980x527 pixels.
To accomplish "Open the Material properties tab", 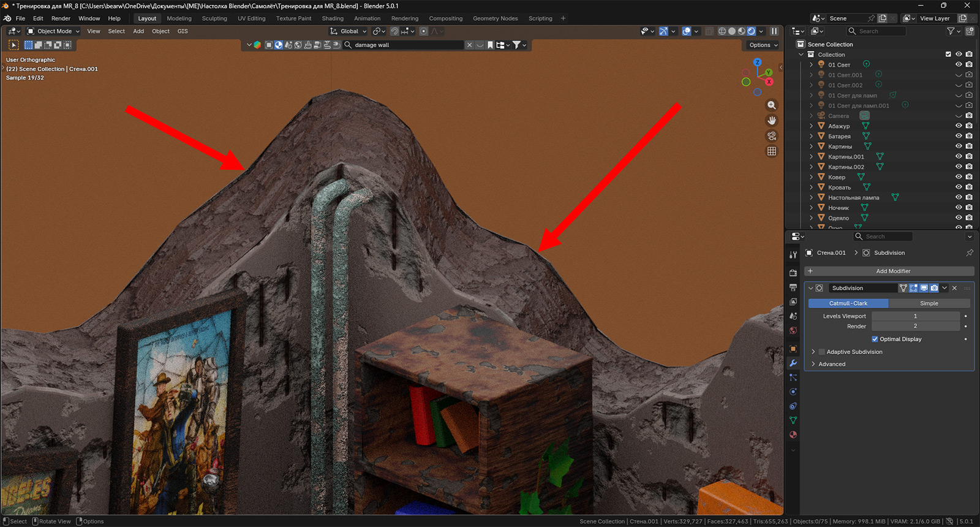I will click(793, 435).
